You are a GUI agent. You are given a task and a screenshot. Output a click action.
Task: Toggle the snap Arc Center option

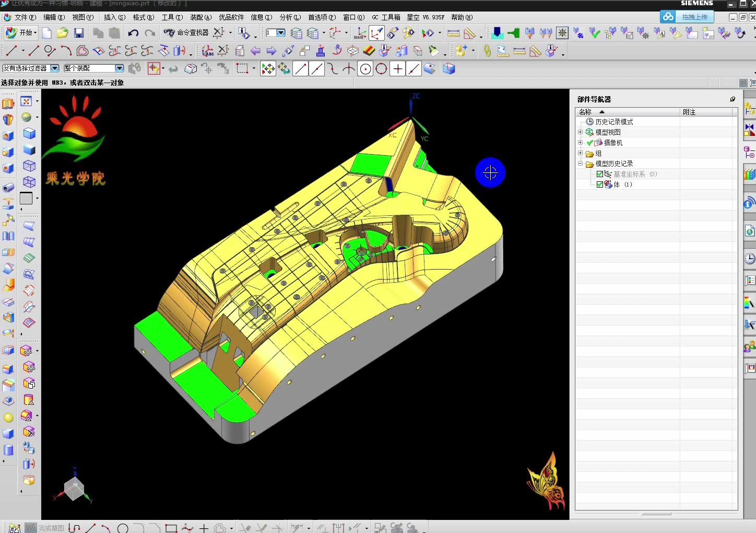tap(365, 69)
